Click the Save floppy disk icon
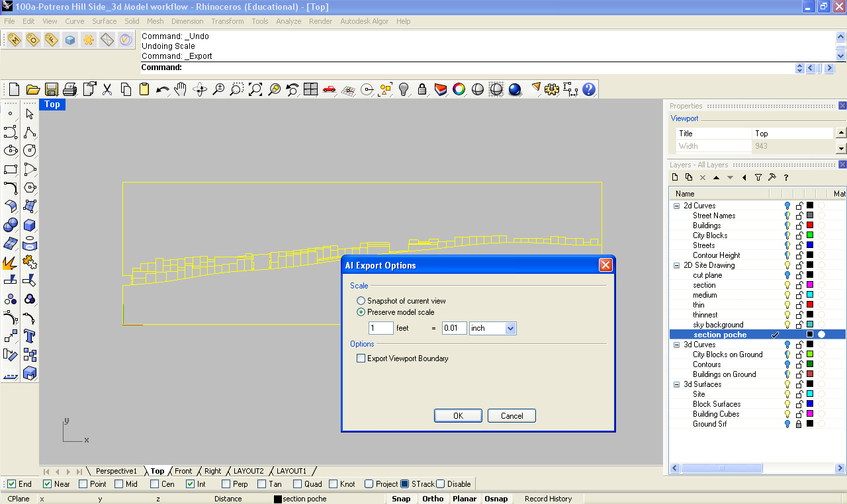The width and height of the screenshot is (847, 504). pyautogui.click(x=52, y=89)
